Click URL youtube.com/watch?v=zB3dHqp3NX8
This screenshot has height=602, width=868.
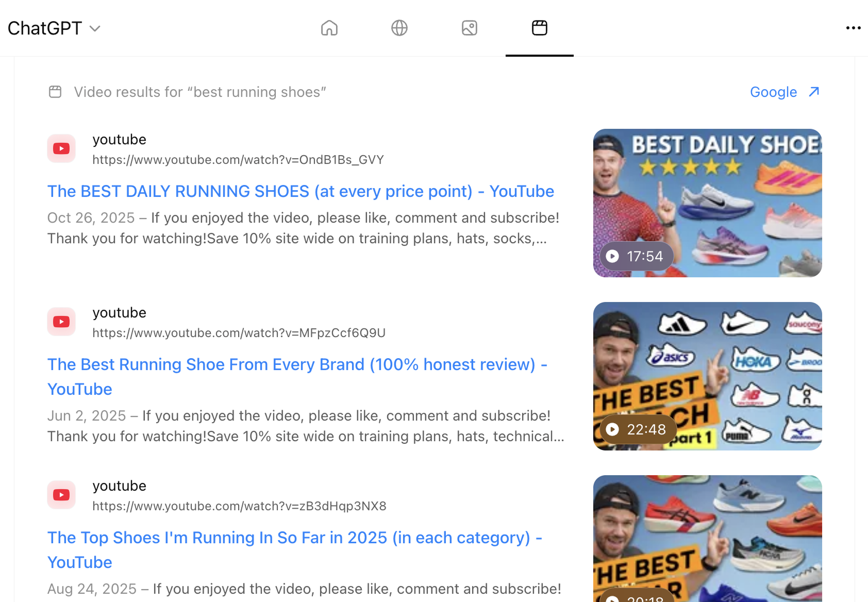pyautogui.click(x=240, y=506)
